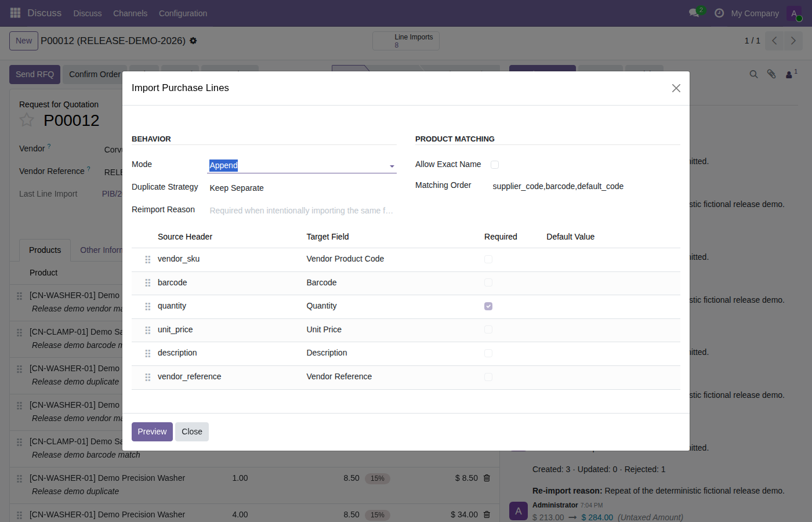The width and height of the screenshot is (812, 522).
Task: Go to previous record arrow
Action: tap(774, 41)
